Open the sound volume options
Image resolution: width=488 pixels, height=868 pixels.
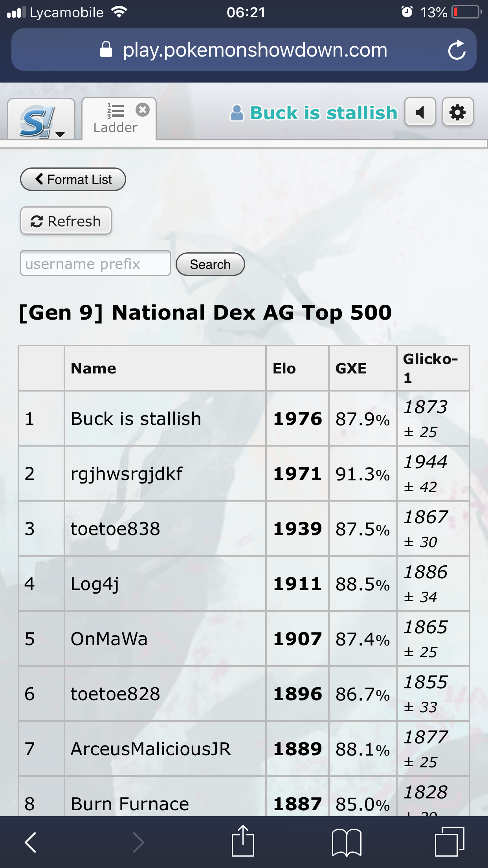pos(420,112)
